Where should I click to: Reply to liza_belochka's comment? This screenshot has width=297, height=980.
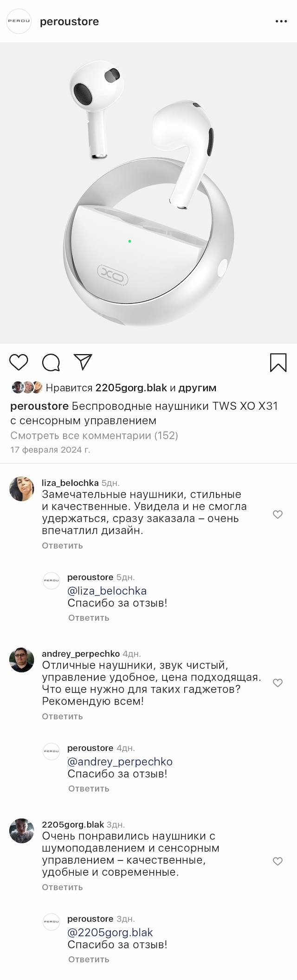(62, 545)
